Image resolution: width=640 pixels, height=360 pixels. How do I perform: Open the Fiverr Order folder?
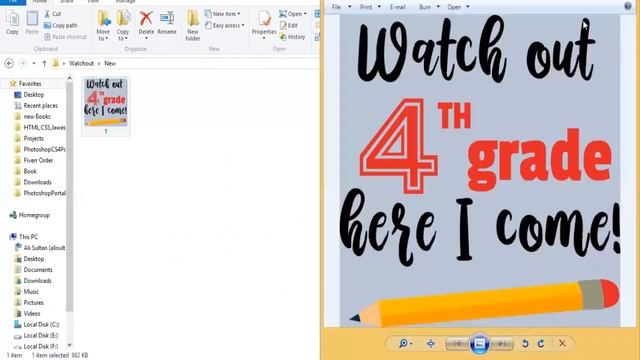point(38,160)
